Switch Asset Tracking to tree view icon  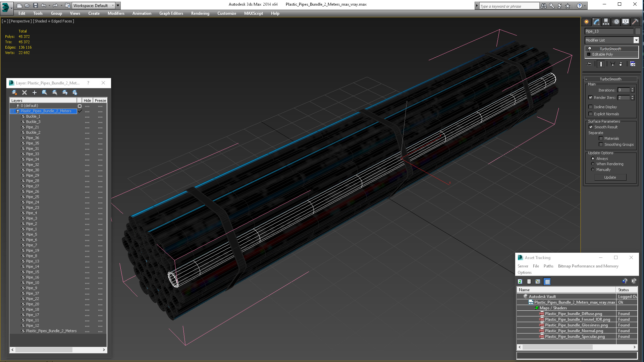[538, 282]
